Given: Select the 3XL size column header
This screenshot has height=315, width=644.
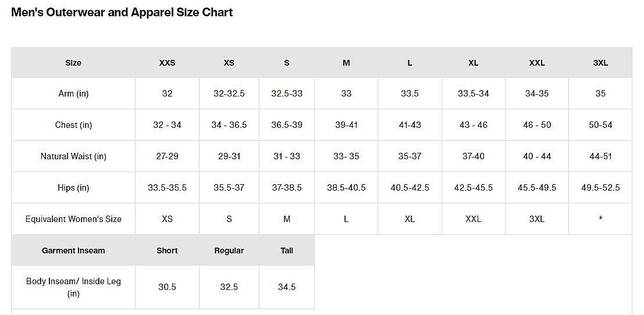Looking at the screenshot, I should click(600, 63).
